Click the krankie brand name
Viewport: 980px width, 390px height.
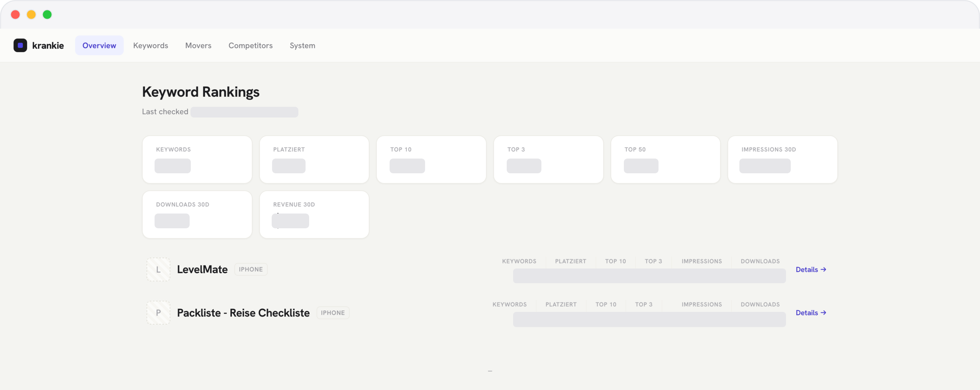pyautogui.click(x=48, y=45)
